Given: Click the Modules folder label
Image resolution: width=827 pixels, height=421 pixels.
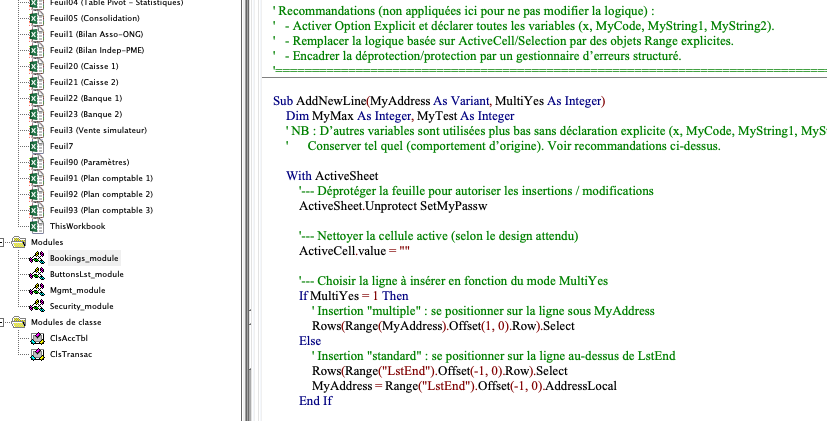Looking at the screenshot, I should click(47, 242).
